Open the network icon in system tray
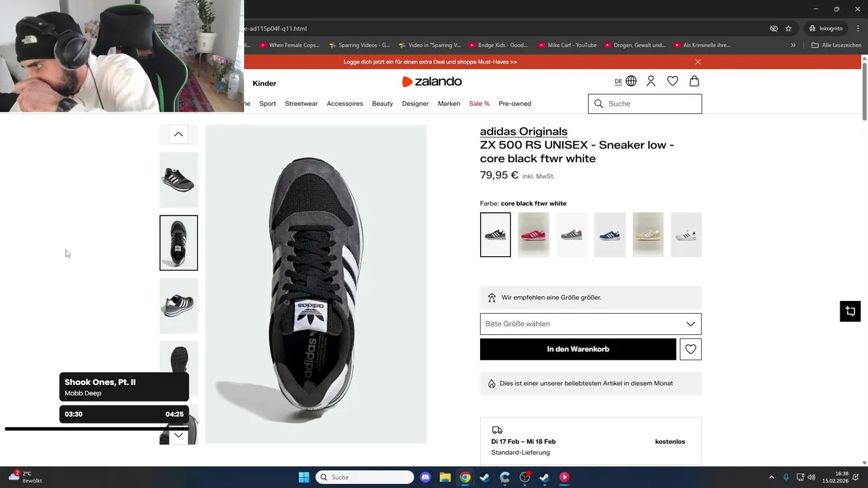The height and width of the screenshot is (488, 868). click(x=801, y=477)
